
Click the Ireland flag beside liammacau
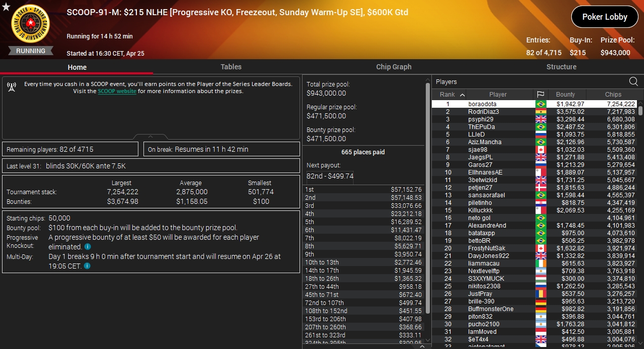540,263
